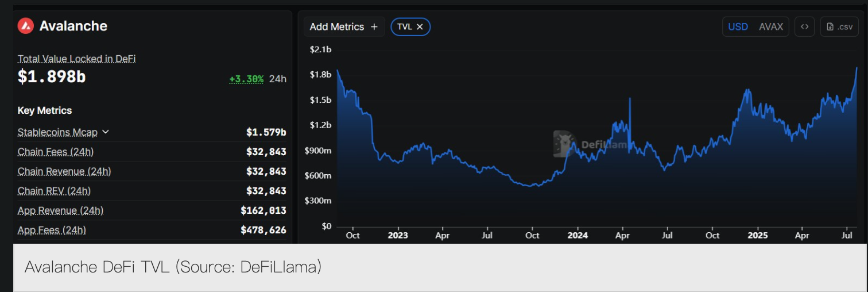The width and height of the screenshot is (868, 292).
Task: Open the Add Metrics dropdown
Action: 343,27
